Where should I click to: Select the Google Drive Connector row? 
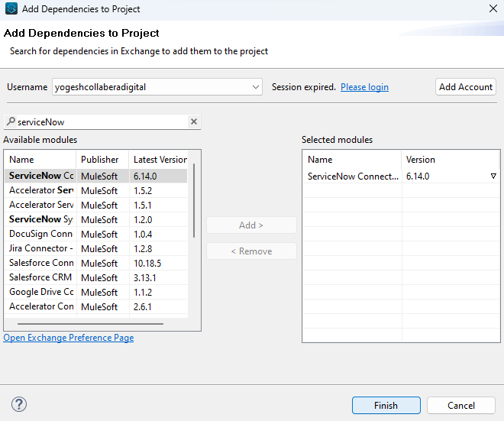tap(41, 292)
